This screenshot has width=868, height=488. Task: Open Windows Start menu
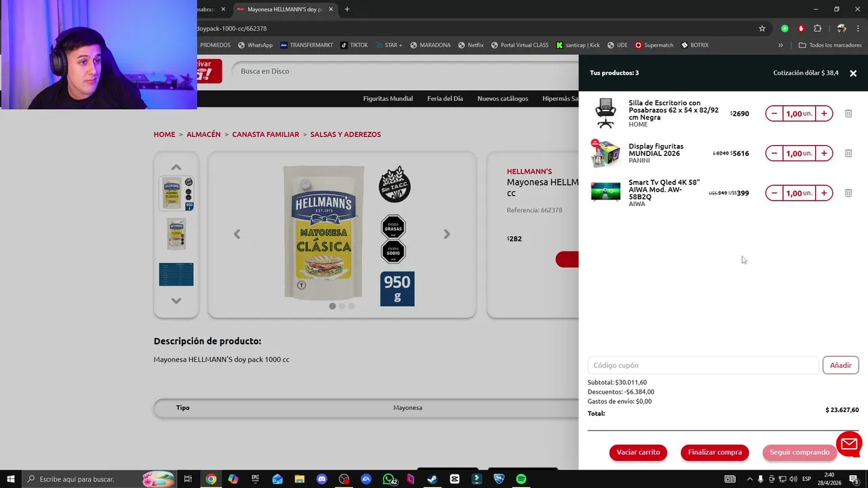[10, 479]
